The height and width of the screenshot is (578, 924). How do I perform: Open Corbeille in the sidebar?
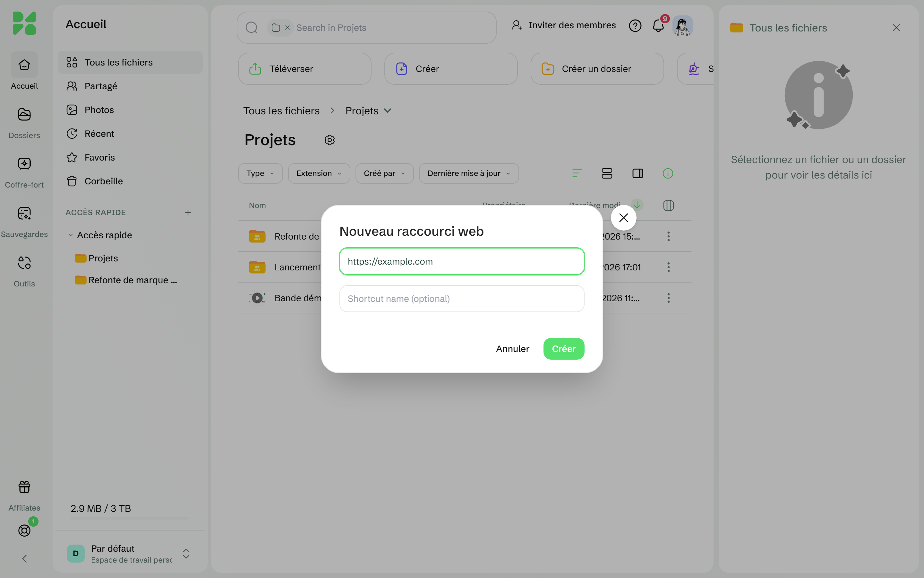(x=130, y=181)
